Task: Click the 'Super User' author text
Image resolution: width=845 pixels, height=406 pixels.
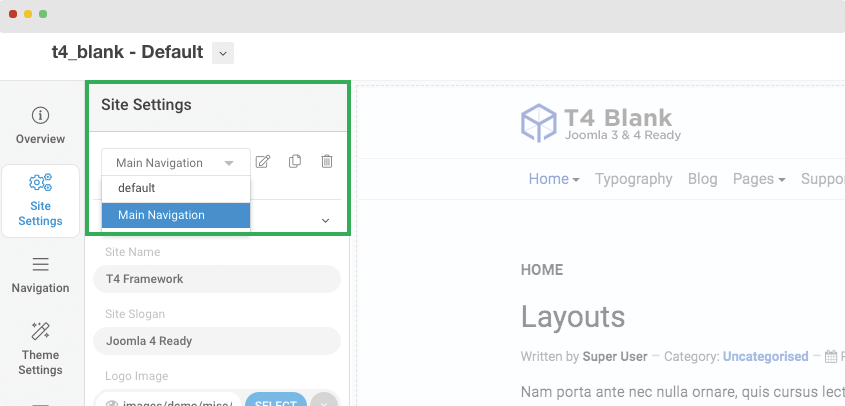Action: point(615,356)
